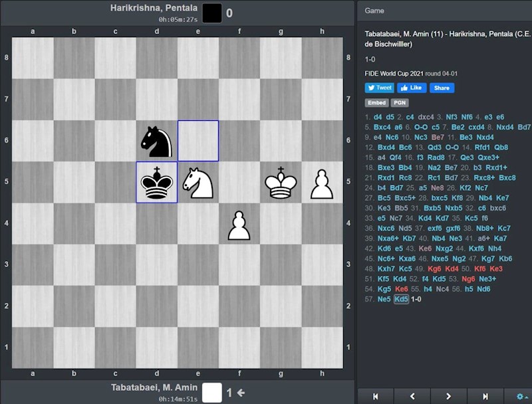Go to move 56... Nd6
The width and height of the screenshot is (532, 404).
483,289
